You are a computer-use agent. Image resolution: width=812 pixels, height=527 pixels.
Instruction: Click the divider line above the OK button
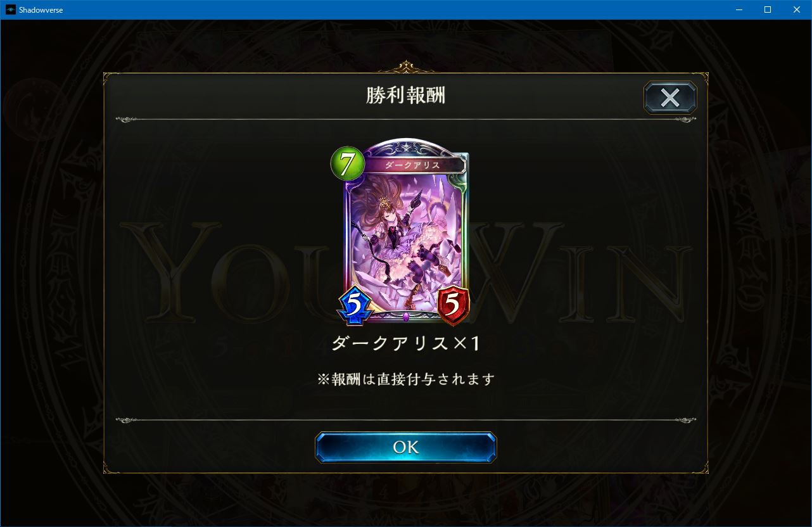(x=406, y=419)
